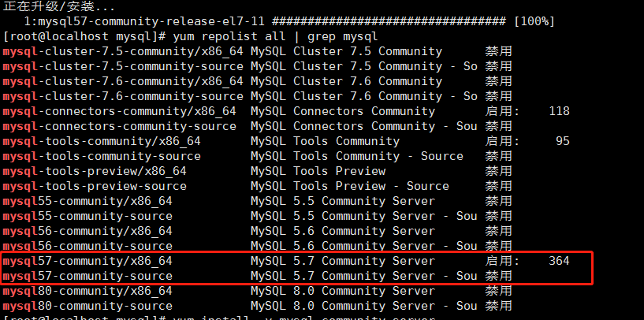
Task: Click "启用:" status on mysql-tools-community/x86_64 row
Action: click(x=502, y=141)
